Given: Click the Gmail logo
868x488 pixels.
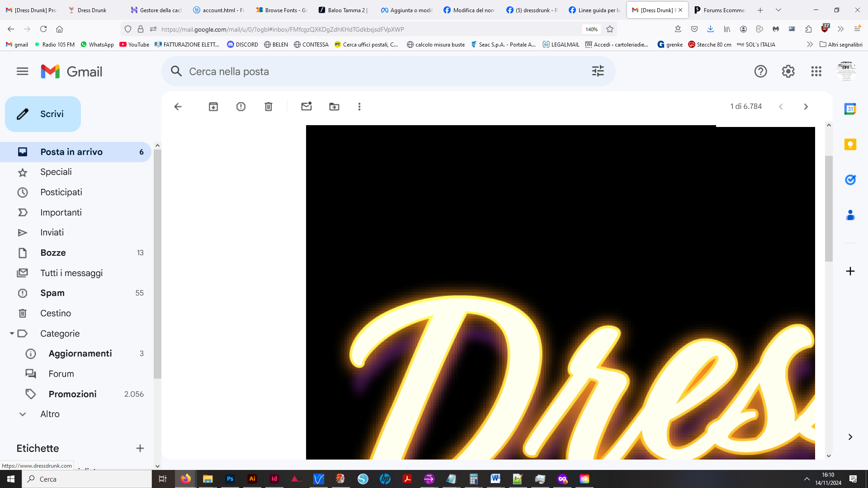Looking at the screenshot, I should (x=71, y=71).
